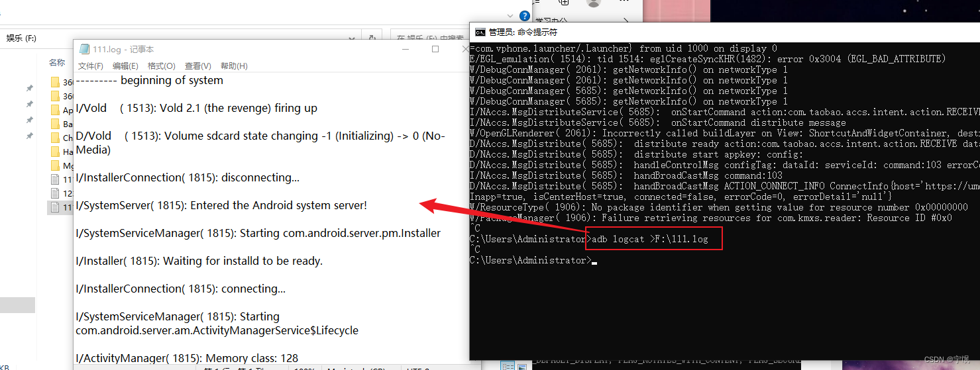Click the 'Starting com.android.server.pm.Installer' line
The image size is (980, 370).
pyautogui.click(x=258, y=233)
